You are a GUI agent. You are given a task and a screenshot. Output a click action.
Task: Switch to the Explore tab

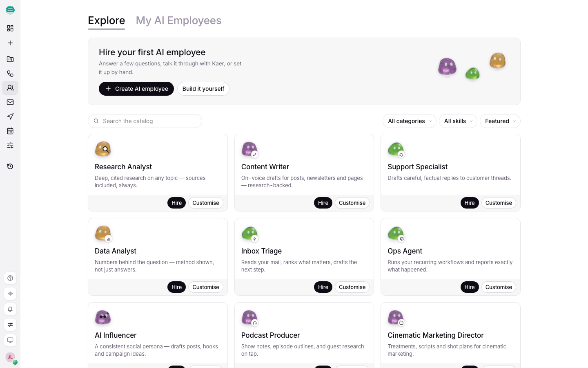(107, 20)
